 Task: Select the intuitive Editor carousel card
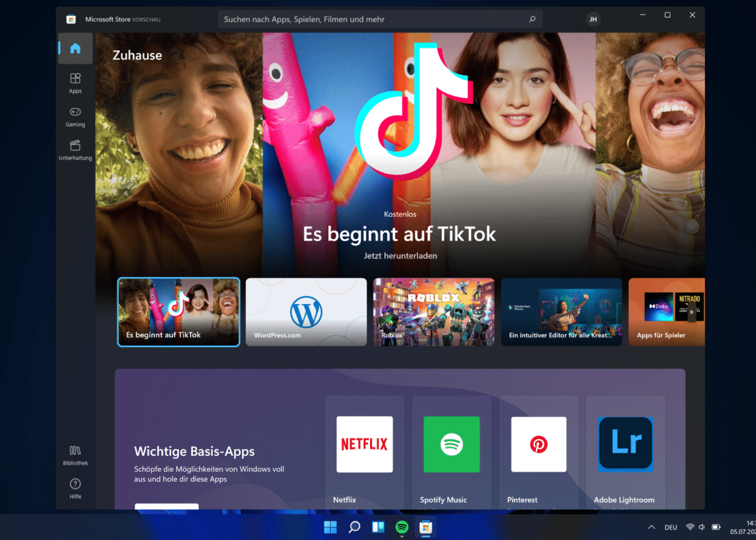pyautogui.click(x=562, y=312)
